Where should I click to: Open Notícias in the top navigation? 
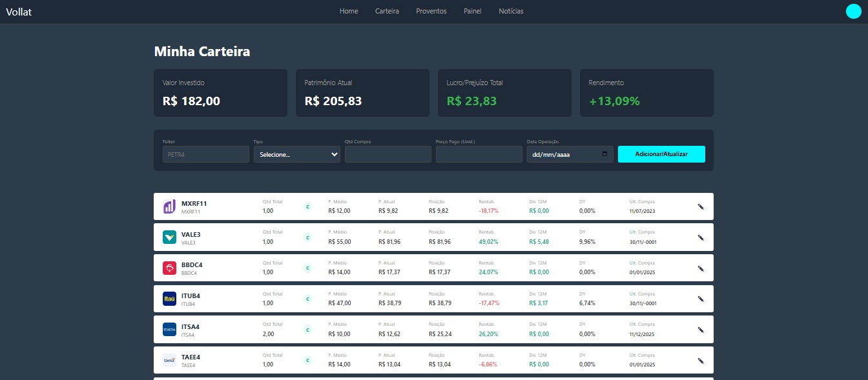pyautogui.click(x=511, y=11)
